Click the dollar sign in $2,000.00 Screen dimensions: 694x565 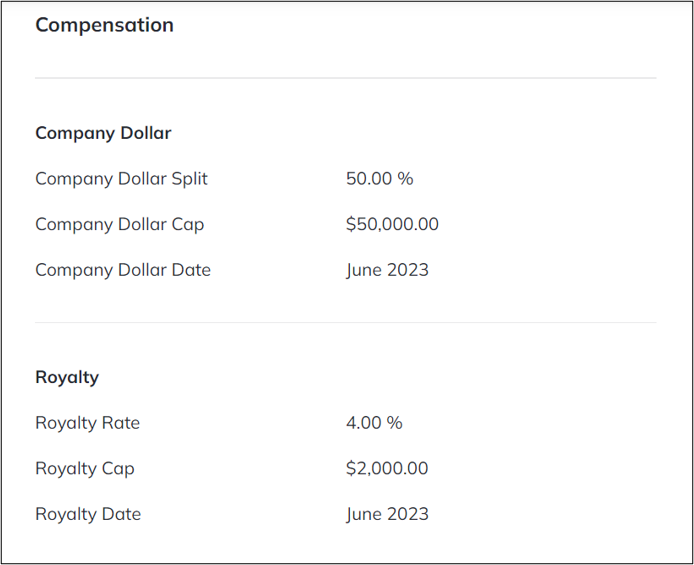[x=351, y=468]
